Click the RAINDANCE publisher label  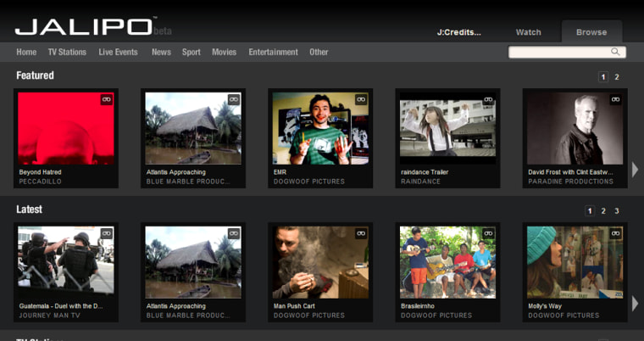[420, 182]
